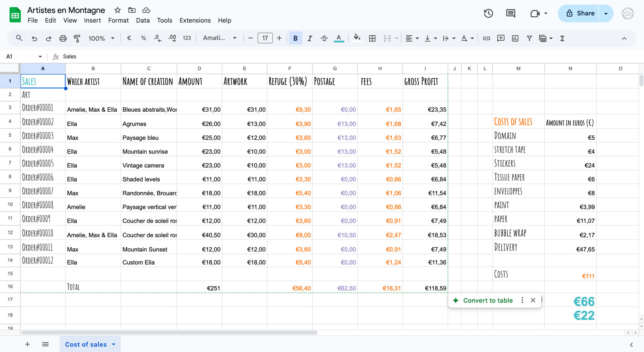Image resolution: width=644 pixels, height=352 pixels.
Task: Click the create a filter icon
Action: tap(529, 38)
